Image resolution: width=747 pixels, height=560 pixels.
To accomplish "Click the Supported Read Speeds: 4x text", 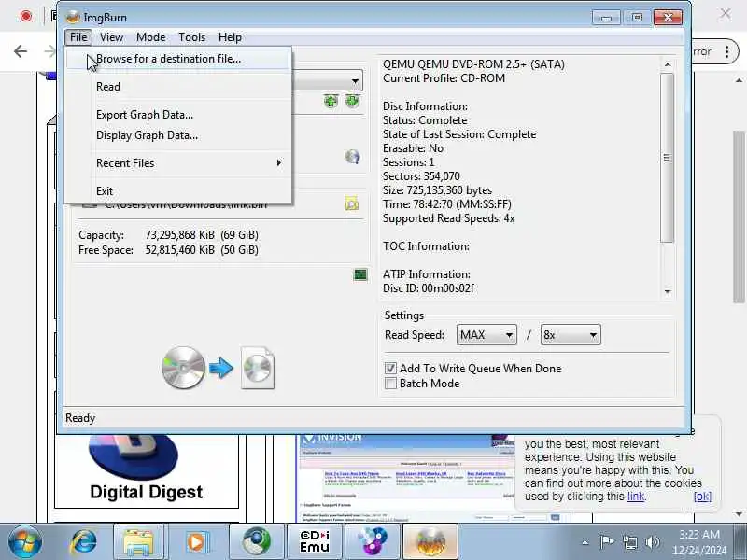I will click(449, 218).
